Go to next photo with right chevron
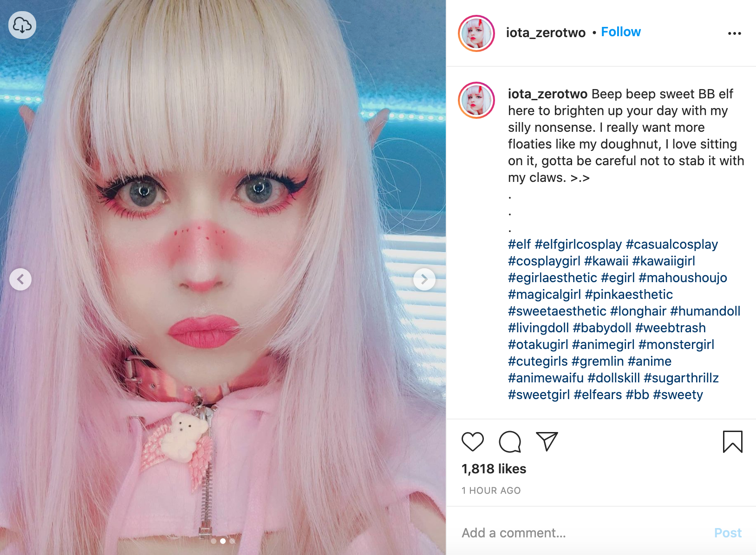Screen dimensions: 756x555 [x=424, y=279]
